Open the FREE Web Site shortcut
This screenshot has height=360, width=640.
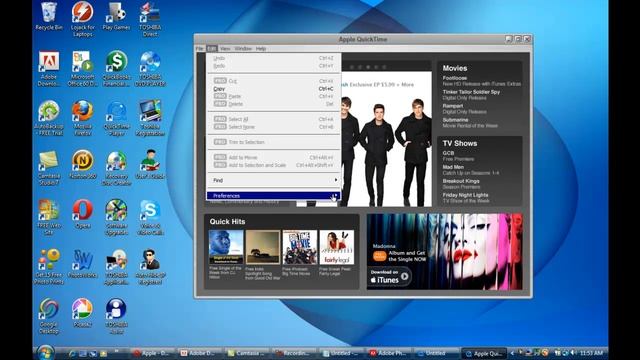coord(49,217)
